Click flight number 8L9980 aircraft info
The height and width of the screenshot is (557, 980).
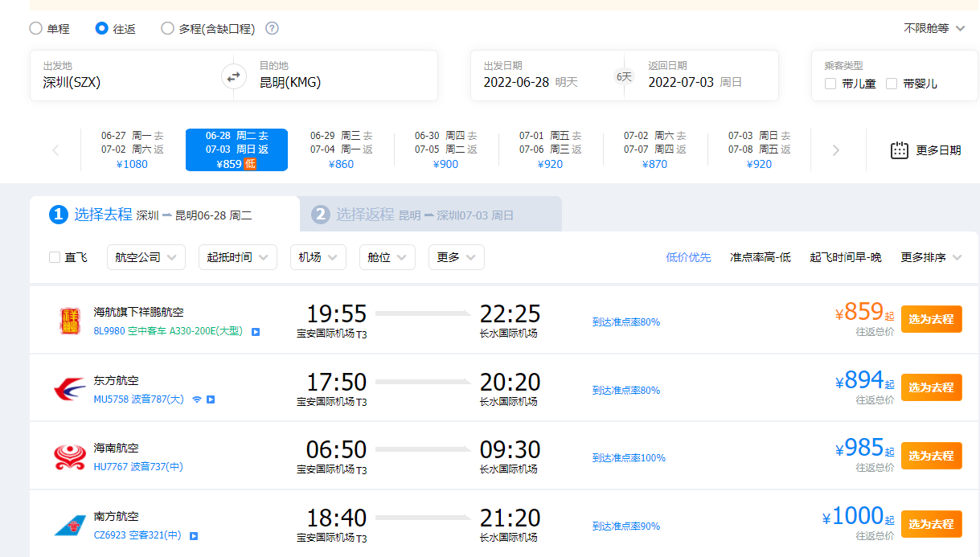(x=168, y=331)
